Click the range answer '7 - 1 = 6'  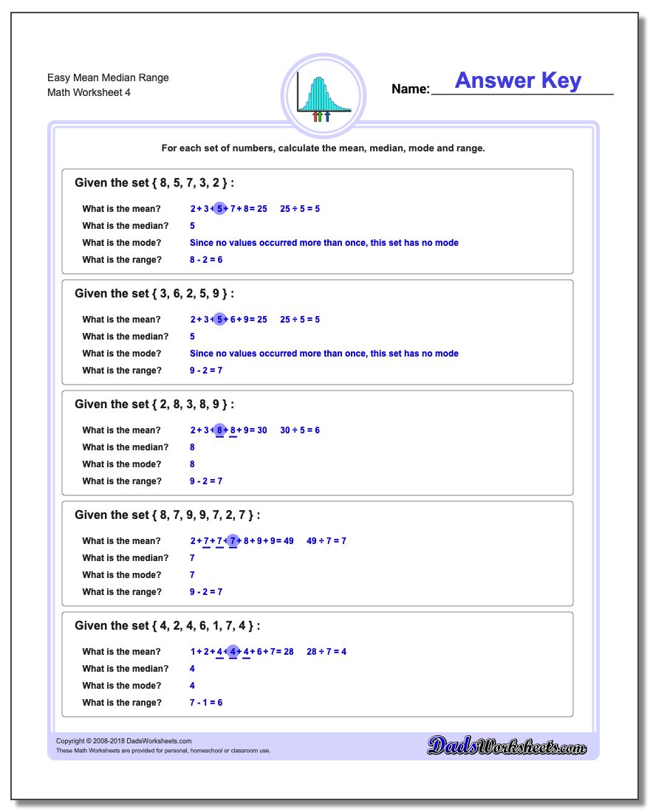coord(206,703)
